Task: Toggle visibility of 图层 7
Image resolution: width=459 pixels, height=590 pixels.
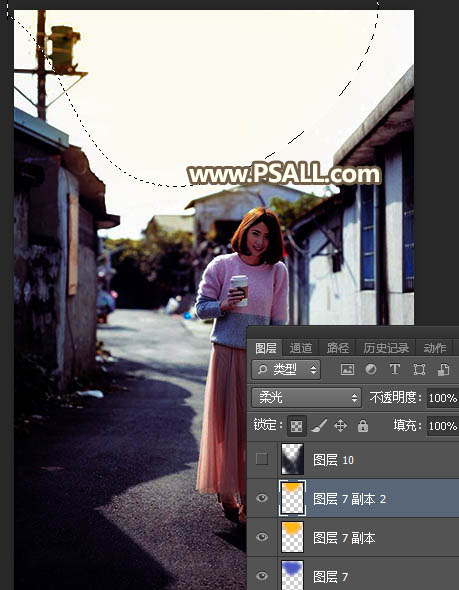Action: 262,576
